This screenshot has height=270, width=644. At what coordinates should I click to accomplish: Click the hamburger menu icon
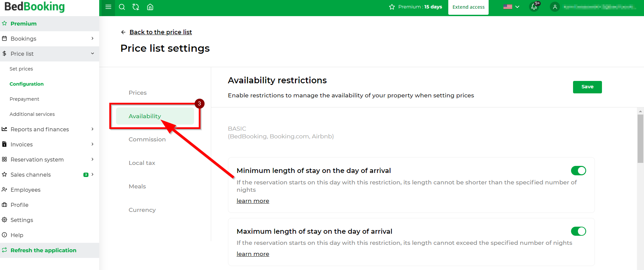click(108, 7)
